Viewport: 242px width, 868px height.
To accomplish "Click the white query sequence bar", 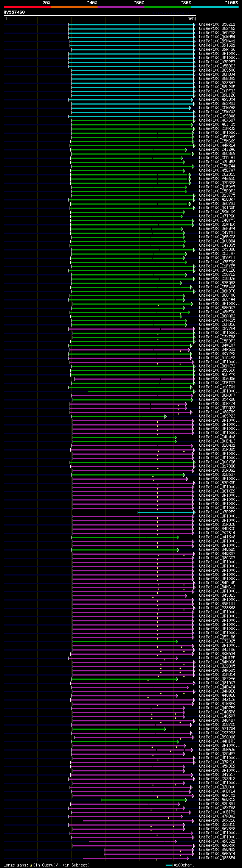I will tap(100, 16).
